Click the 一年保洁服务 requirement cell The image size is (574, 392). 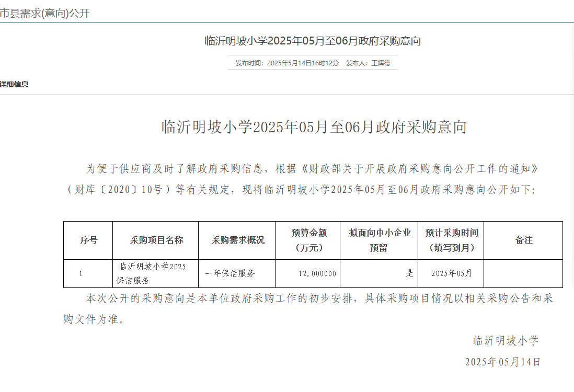pyautogui.click(x=237, y=273)
